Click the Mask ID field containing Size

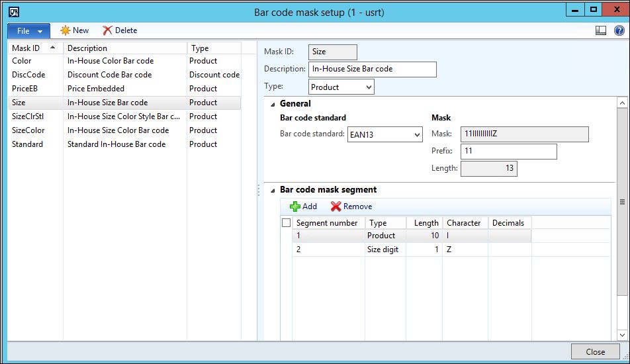(333, 52)
